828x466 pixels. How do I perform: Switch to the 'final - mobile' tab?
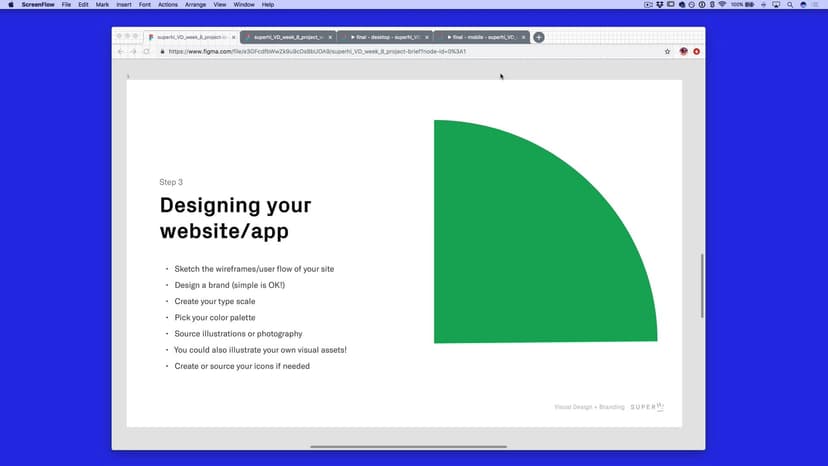click(482, 37)
